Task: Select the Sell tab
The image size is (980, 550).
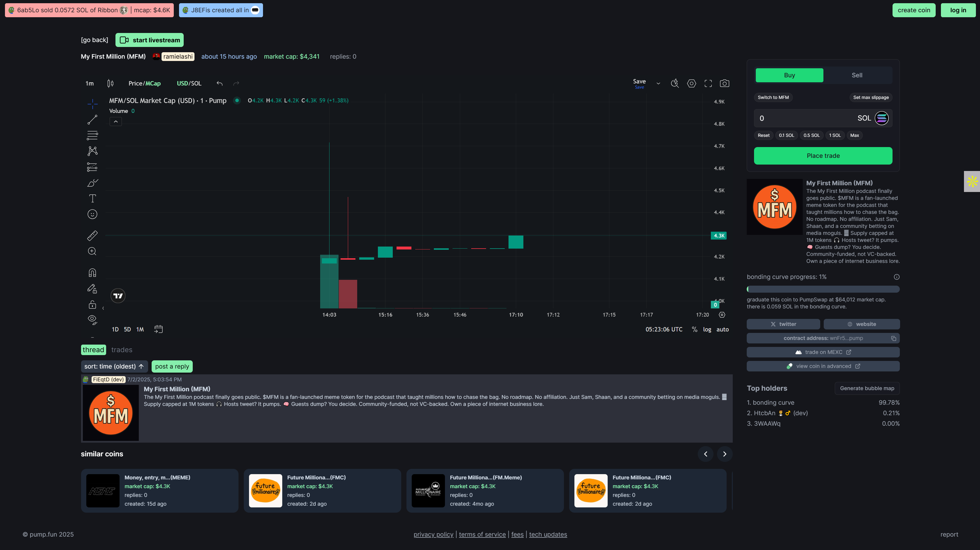Action: (x=857, y=75)
